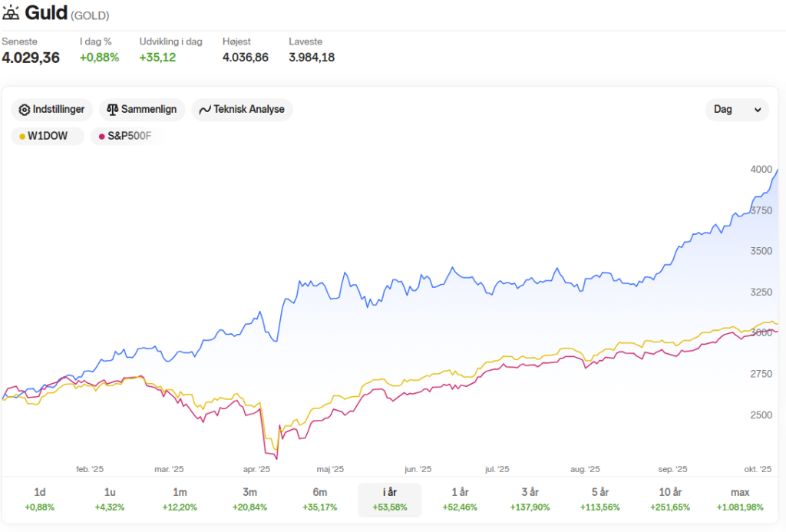Select the '5 år' time range
Screen dimensions: 786x532
coord(600,500)
